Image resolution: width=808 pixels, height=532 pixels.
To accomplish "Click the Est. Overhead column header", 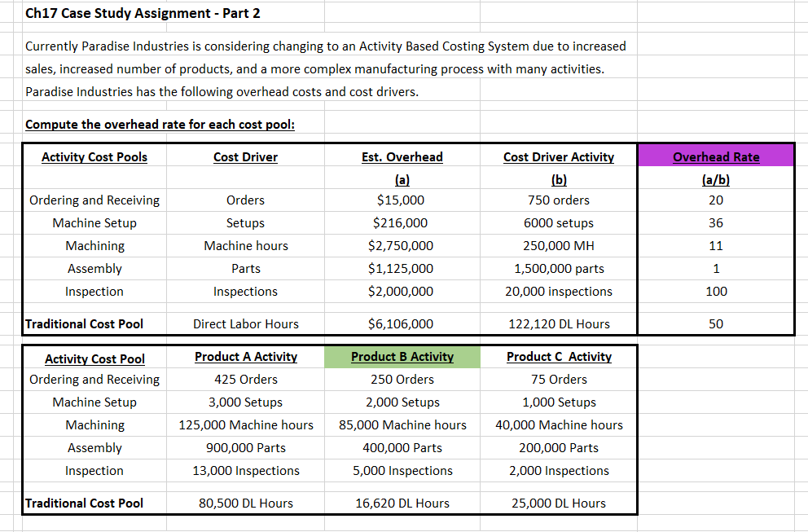I will click(x=402, y=156).
